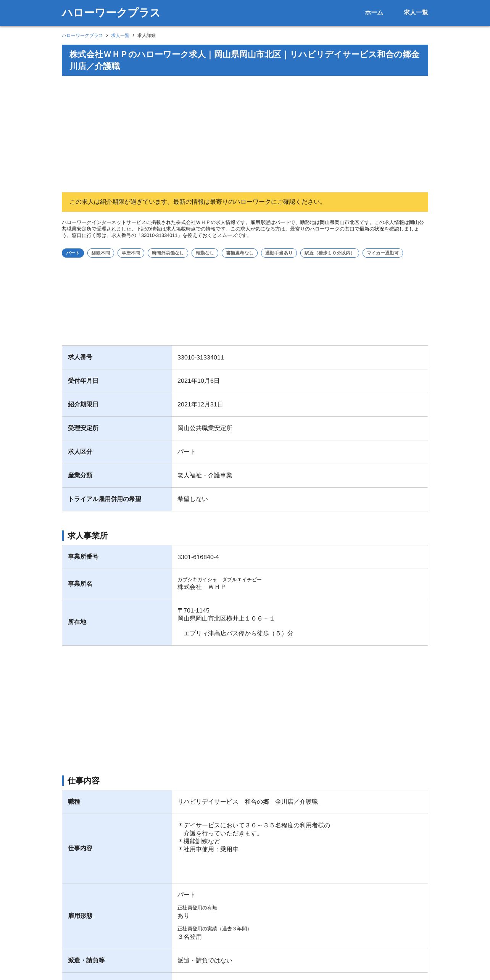Select the パート tag
The image size is (490, 980).
73,253
